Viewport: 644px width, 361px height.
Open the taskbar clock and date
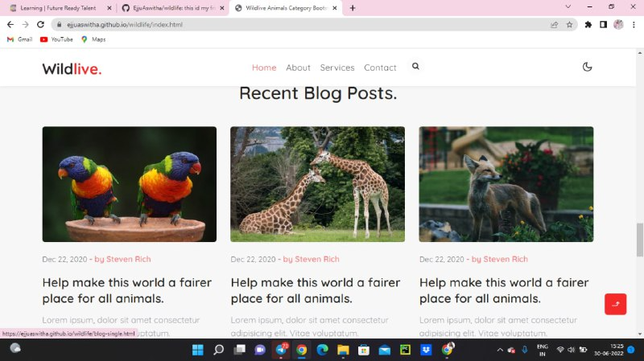coord(609,350)
